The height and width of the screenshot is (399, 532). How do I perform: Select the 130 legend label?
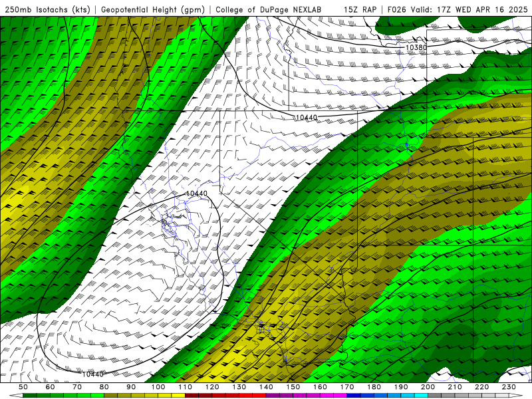239,387
